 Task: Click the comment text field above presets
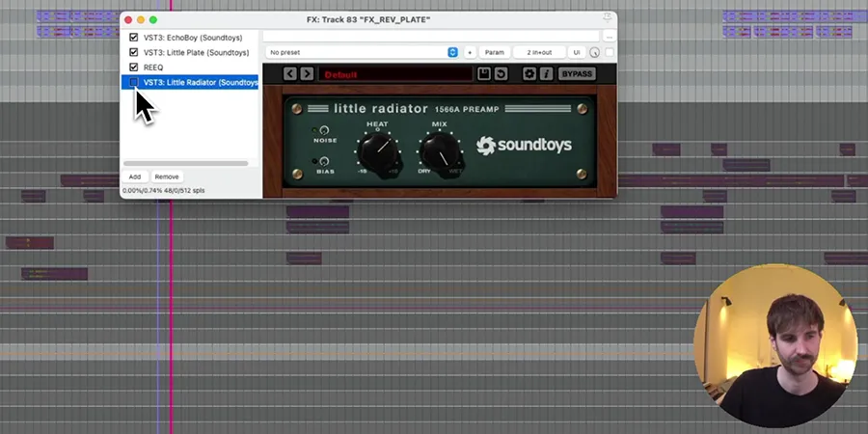click(x=431, y=37)
